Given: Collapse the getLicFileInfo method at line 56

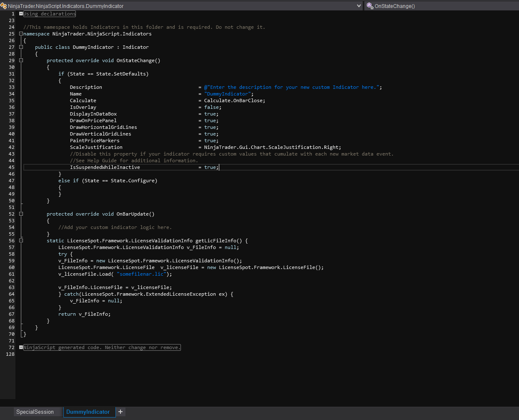Looking at the screenshot, I should (x=21, y=241).
